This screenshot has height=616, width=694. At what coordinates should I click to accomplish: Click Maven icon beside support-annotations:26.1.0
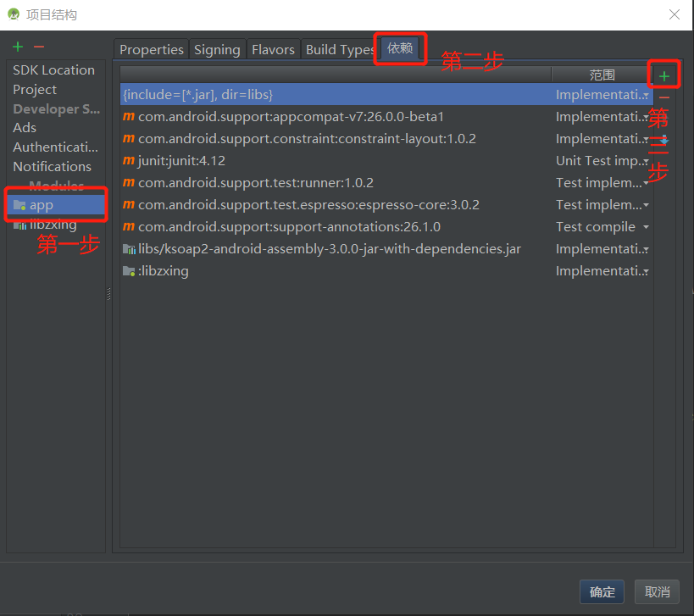[128, 226]
